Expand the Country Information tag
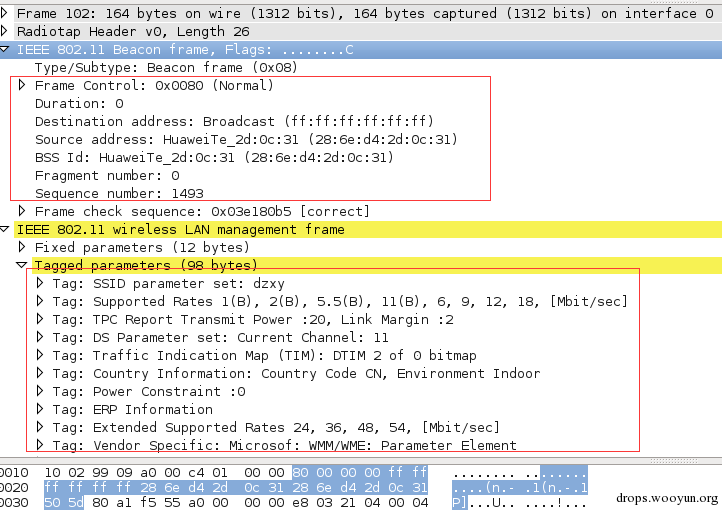 pos(40,372)
